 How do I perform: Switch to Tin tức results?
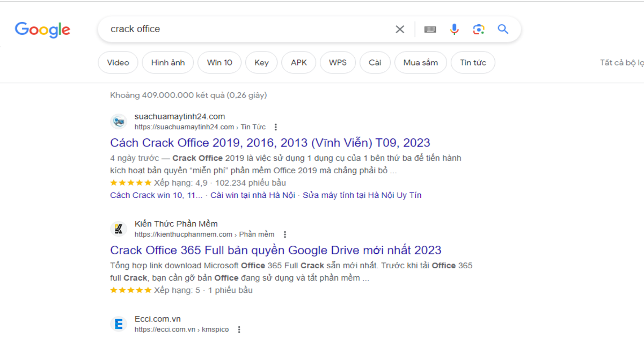[x=473, y=63]
